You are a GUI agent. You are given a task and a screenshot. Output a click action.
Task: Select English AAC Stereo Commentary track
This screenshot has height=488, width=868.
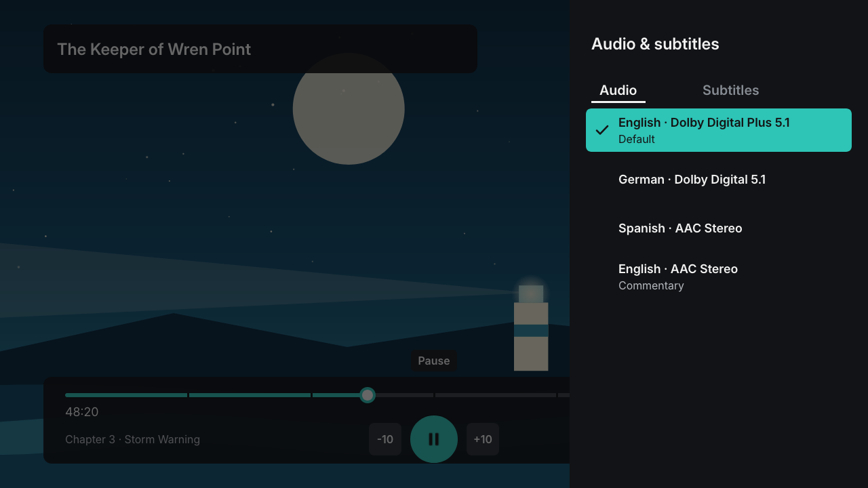[719, 277]
